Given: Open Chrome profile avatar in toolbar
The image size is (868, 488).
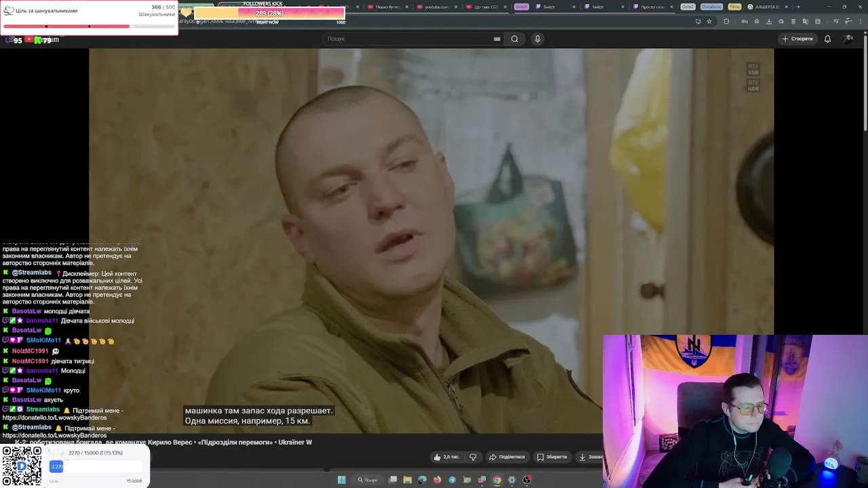Looking at the screenshot, I should pyautogui.click(x=848, y=21).
